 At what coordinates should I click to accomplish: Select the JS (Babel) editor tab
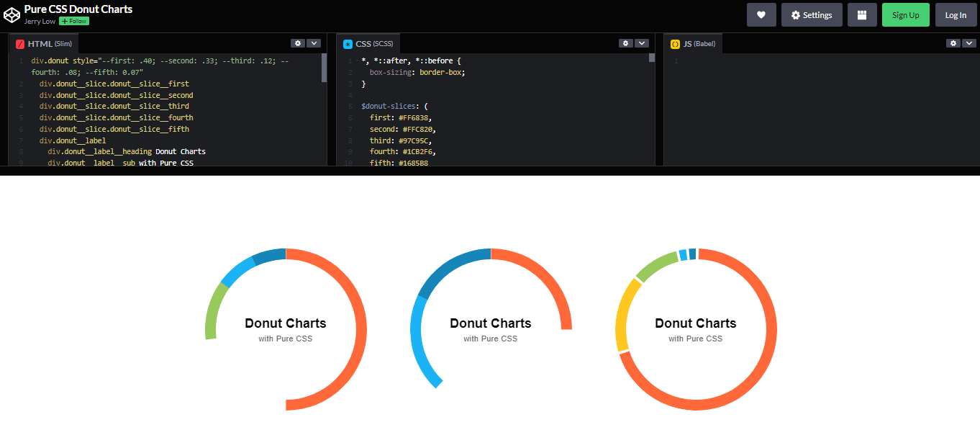(x=694, y=44)
